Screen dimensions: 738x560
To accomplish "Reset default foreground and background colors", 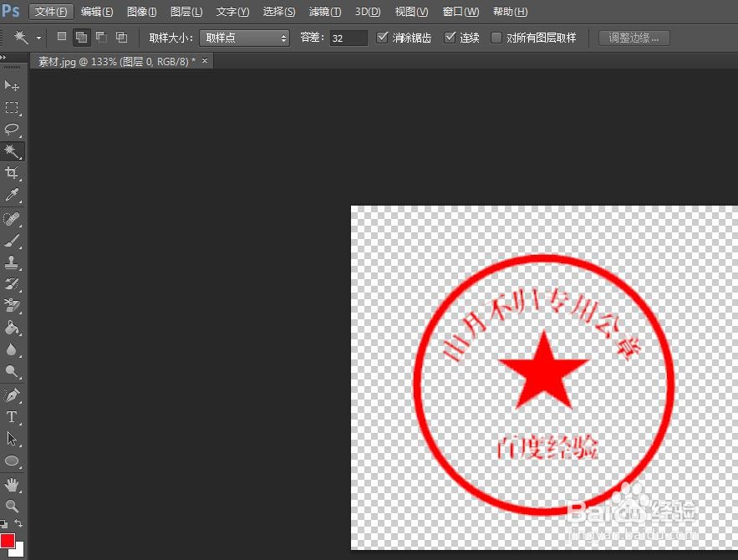I will 4,523.
